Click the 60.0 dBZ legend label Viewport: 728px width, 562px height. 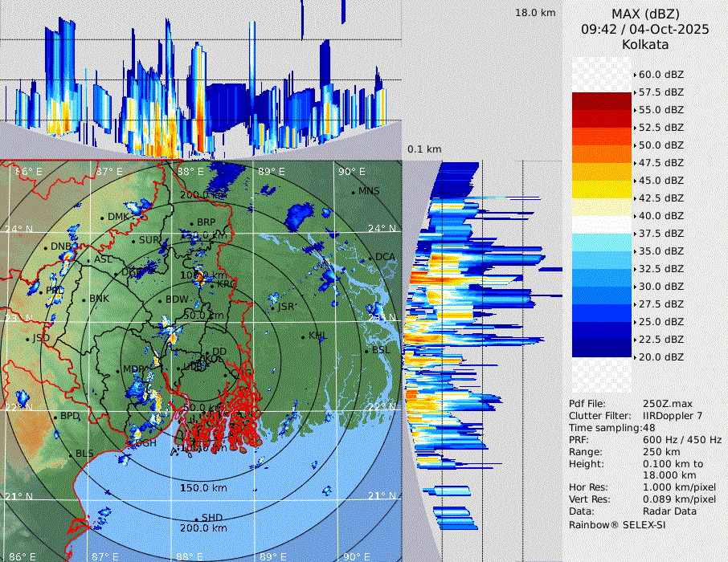click(661, 75)
